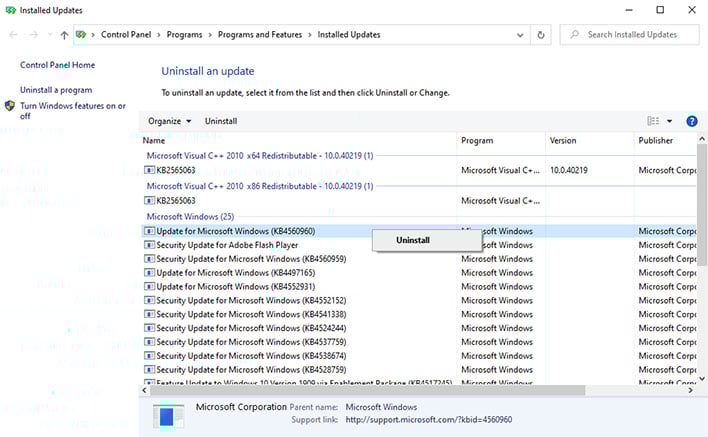708x437 pixels.
Task: Click update icon beside KB4552931
Action: coord(149,287)
